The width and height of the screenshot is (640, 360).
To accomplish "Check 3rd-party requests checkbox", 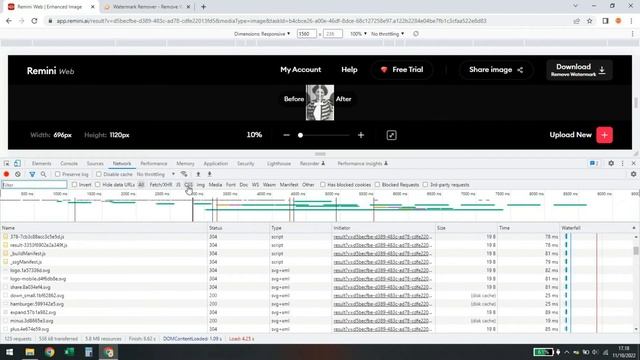I will [425, 185].
